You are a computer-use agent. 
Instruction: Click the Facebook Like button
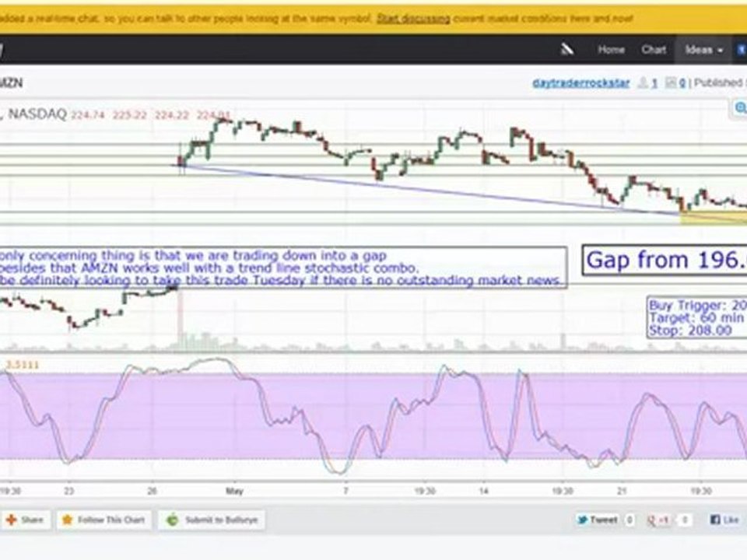pos(725,520)
